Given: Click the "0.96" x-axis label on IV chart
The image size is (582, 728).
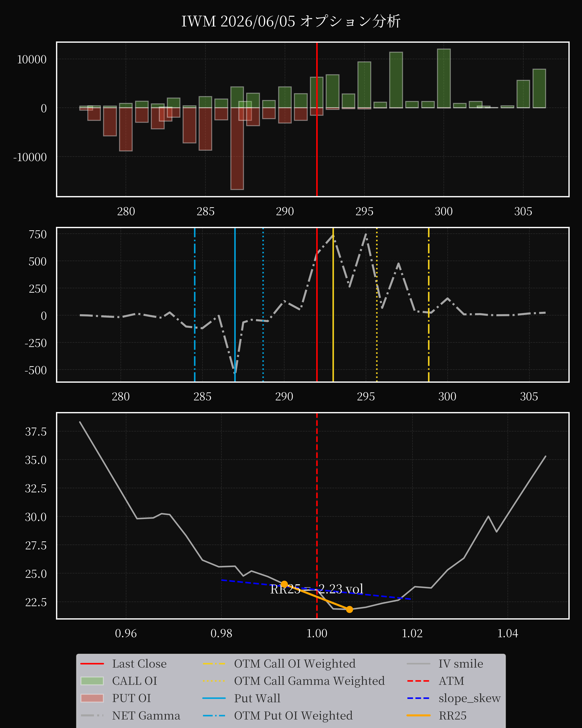Looking at the screenshot, I should [126, 633].
